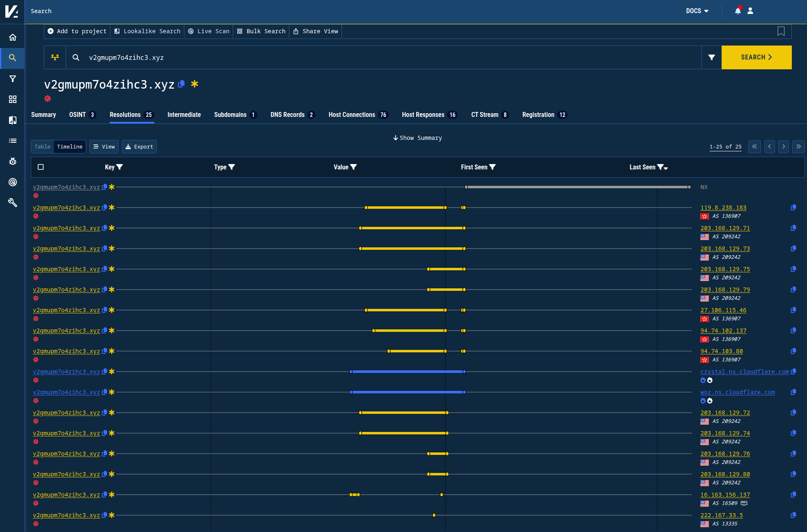Open the Wrench tools icon in the sidebar

(12, 203)
